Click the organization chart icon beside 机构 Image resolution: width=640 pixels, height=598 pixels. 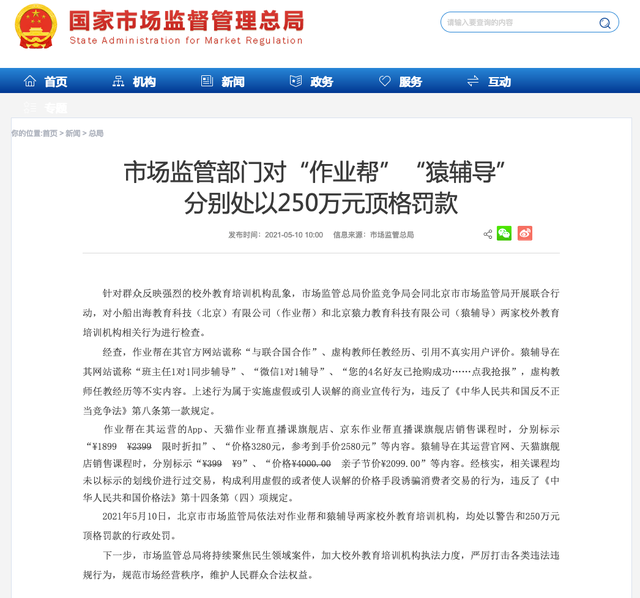(x=118, y=81)
